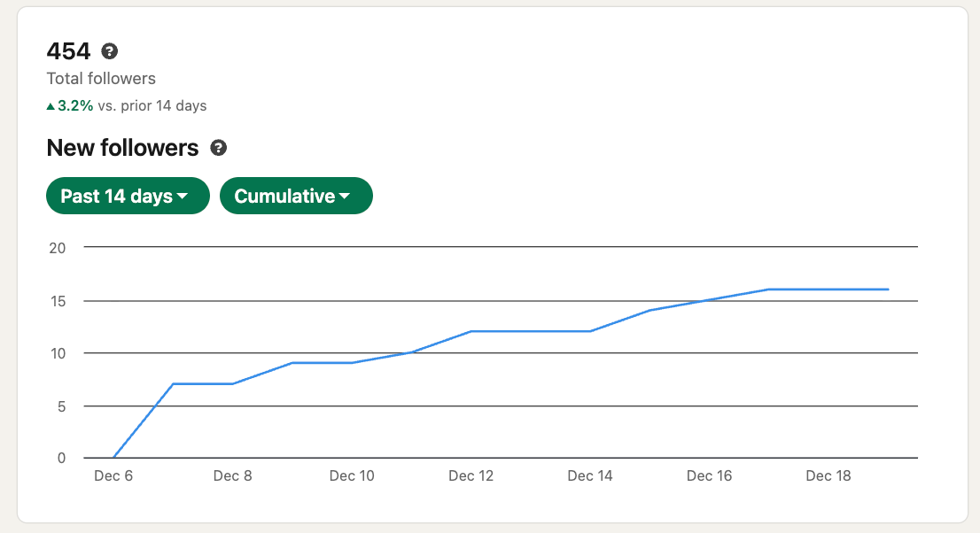Click the Dec 16 axis label
This screenshot has height=533, width=980.
click(x=709, y=476)
